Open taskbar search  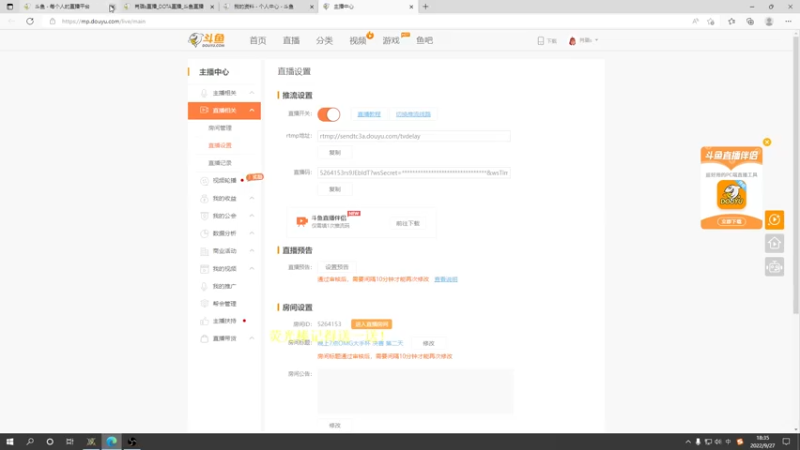(x=30, y=442)
